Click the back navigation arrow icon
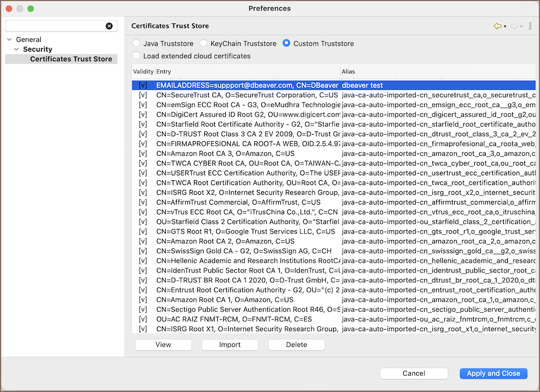 coord(497,26)
